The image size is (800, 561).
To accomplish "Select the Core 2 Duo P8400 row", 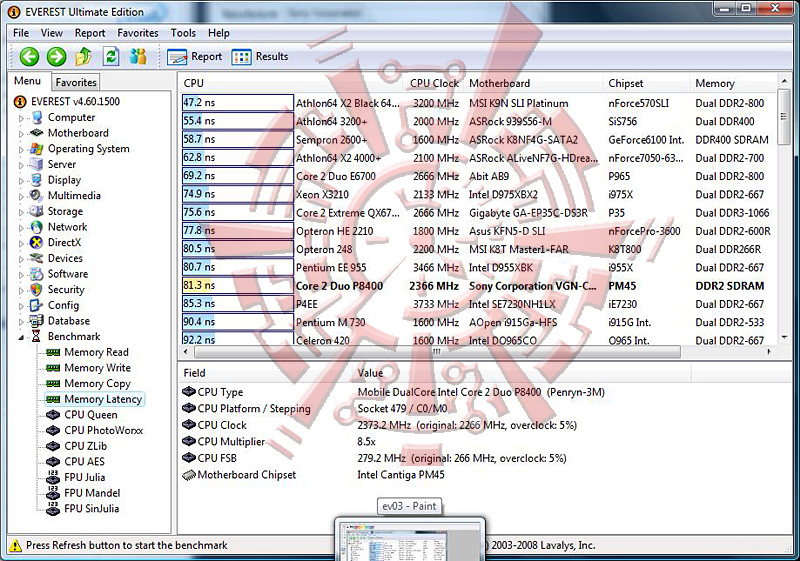I will click(479, 286).
